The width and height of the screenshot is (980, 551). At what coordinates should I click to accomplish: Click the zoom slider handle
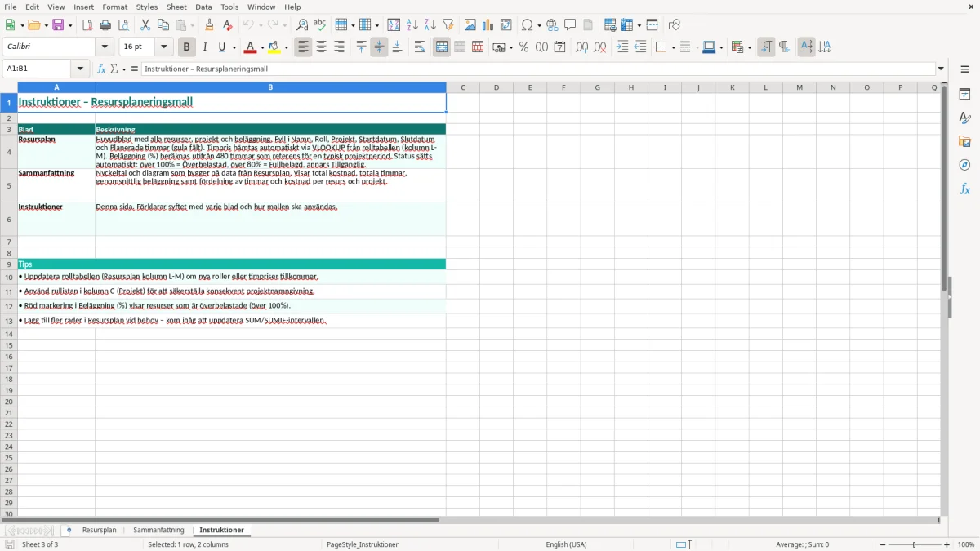pyautogui.click(x=915, y=544)
